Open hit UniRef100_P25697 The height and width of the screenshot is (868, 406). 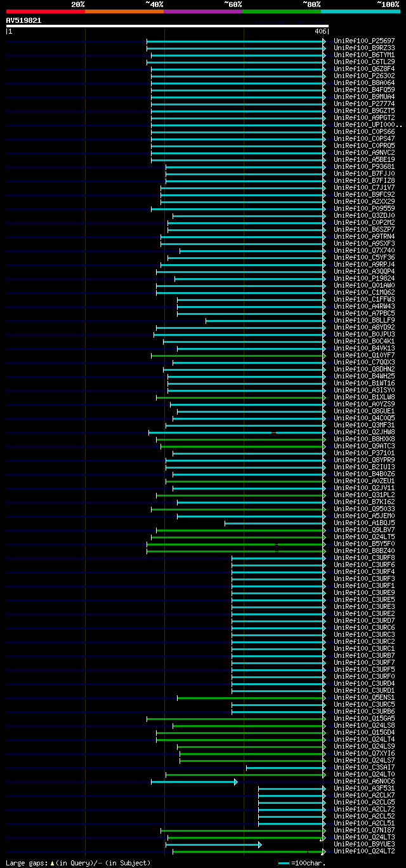pos(364,41)
